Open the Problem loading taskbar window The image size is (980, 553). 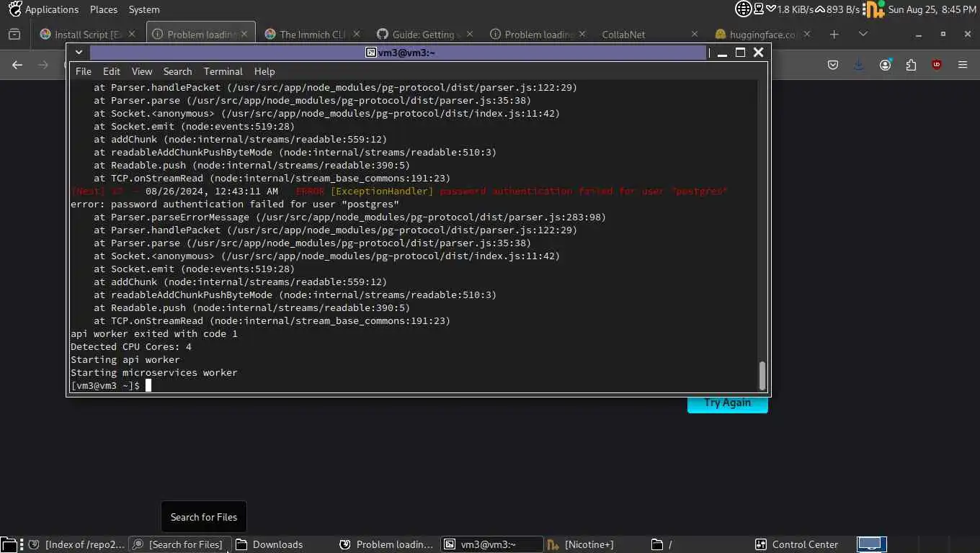[x=387, y=544]
